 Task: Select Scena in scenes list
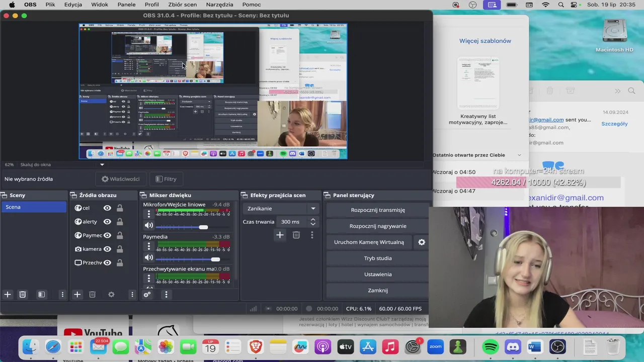(x=34, y=207)
